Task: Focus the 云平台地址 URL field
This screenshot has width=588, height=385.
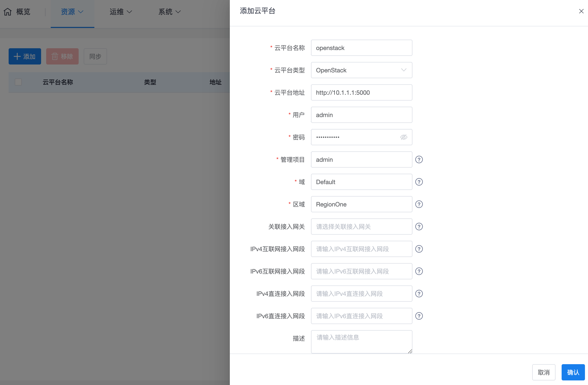Action: (361, 92)
